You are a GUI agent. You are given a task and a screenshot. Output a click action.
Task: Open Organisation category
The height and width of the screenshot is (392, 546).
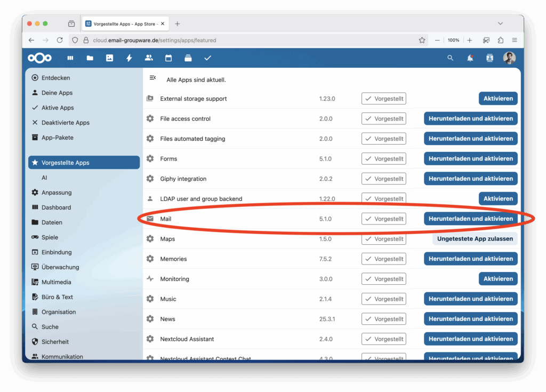pos(84,312)
